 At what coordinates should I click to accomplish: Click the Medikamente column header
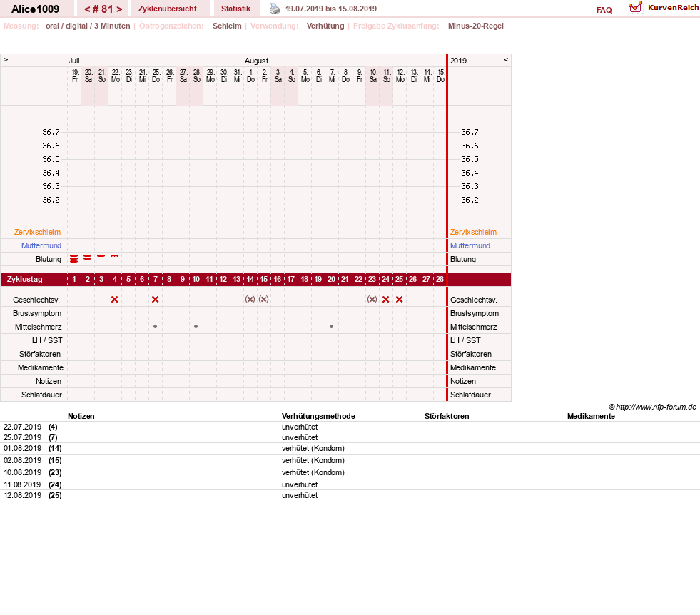(x=591, y=417)
